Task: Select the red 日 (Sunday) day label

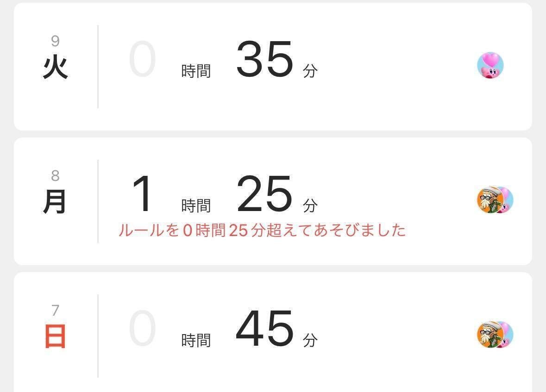Action: click(55, 337)
